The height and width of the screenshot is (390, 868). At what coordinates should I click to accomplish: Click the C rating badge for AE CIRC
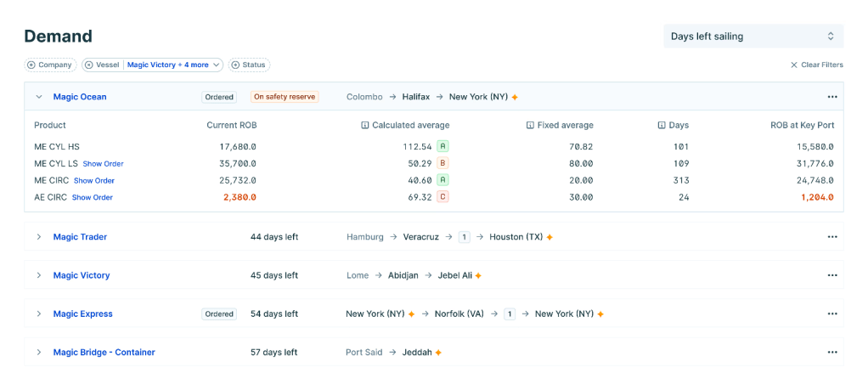(x=442, y=197)
